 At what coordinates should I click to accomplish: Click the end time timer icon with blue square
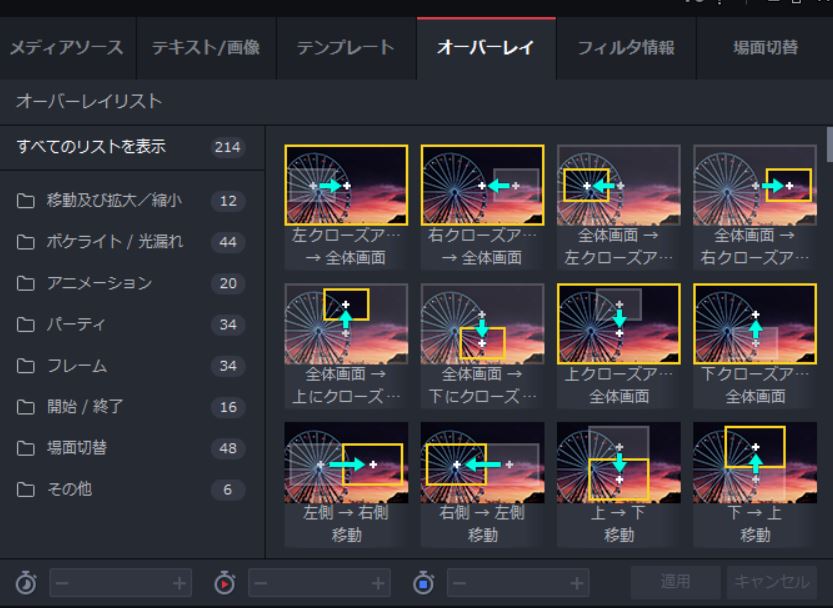click(424, 581)
